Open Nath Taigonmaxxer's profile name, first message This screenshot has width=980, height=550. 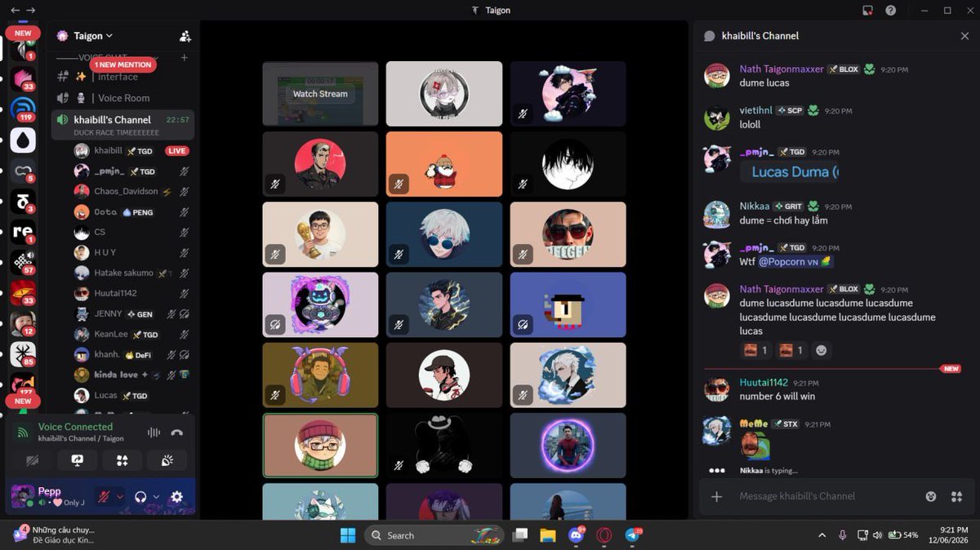[x=782, y=69]
